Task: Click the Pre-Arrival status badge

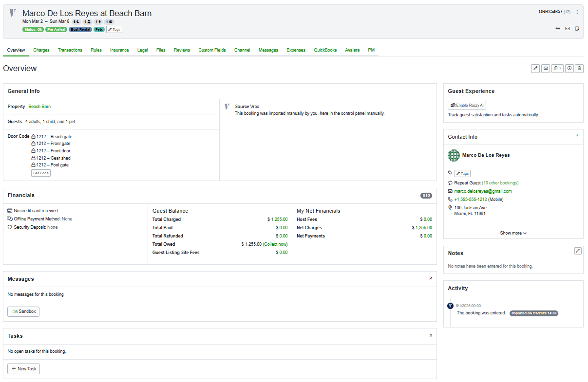Action: tap(56, 29)
